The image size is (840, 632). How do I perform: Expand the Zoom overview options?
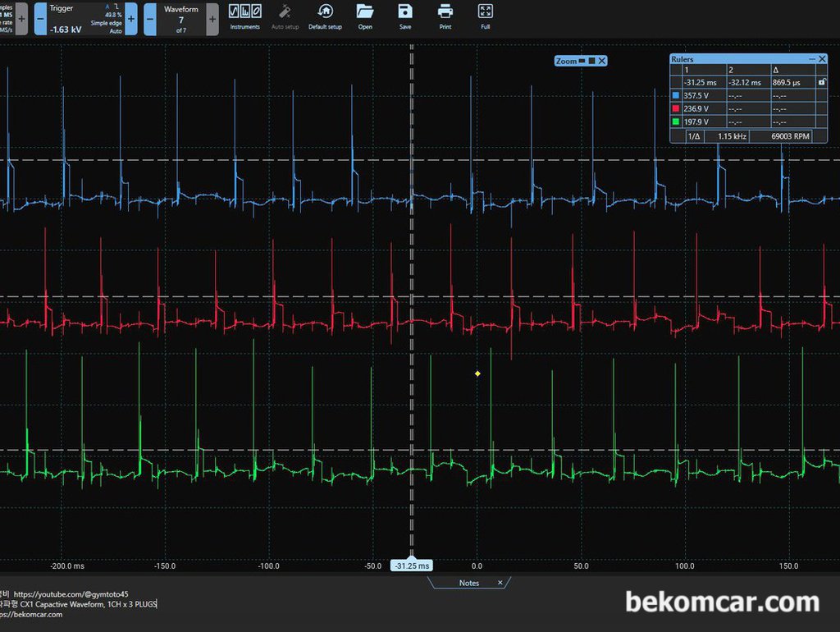(593, 60)
